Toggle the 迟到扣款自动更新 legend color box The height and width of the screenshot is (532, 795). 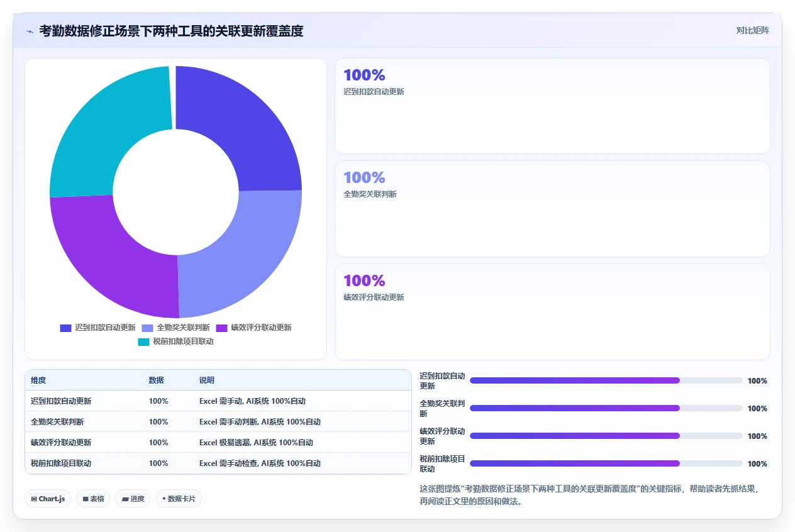(65, 328)
